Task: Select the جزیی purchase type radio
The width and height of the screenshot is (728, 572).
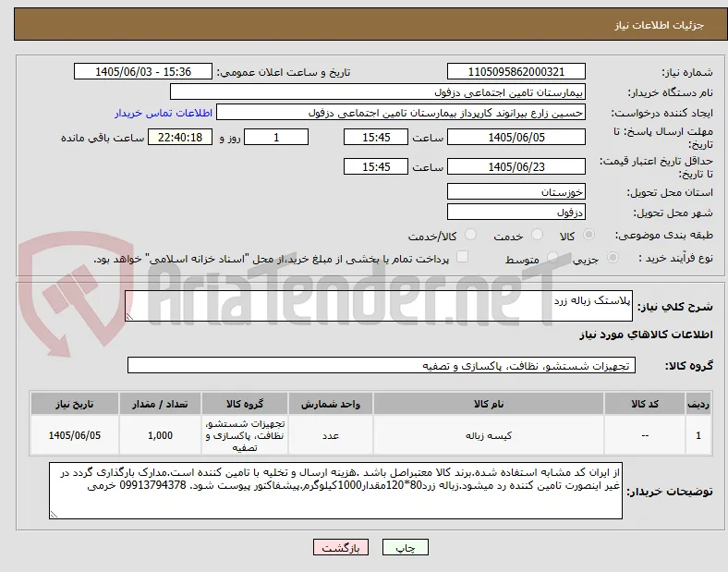Action: pos(613,257)
